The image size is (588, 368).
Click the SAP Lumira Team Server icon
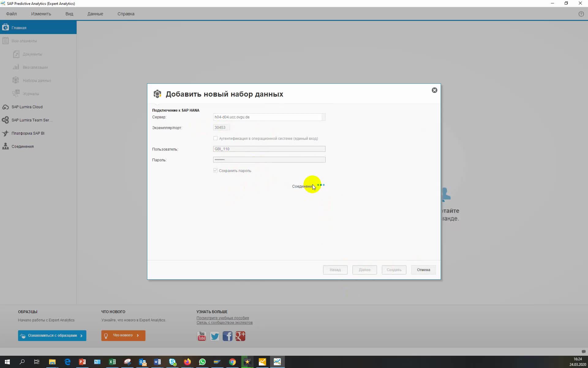click(5, 120)
